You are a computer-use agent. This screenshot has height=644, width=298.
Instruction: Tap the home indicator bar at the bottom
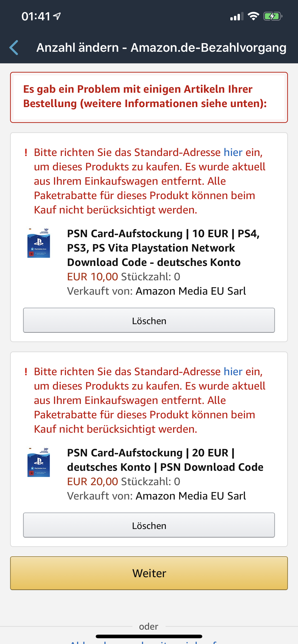pos(149,636)
